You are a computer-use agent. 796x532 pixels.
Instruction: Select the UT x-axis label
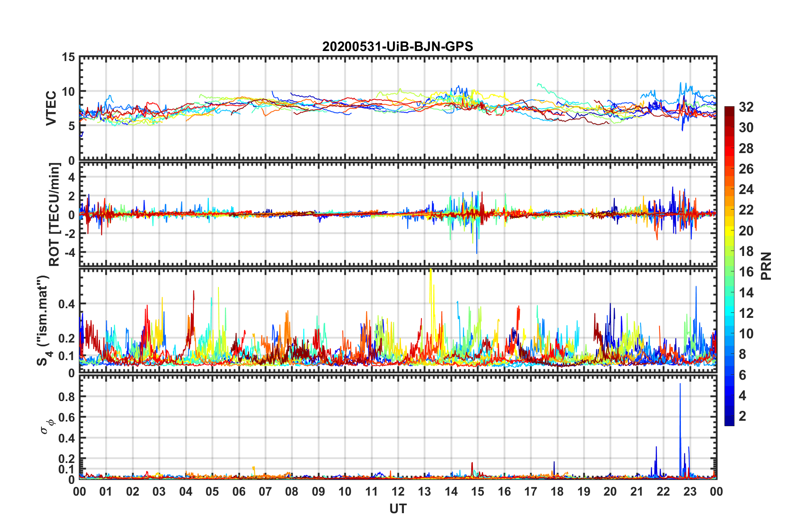(x=398, y=509)
